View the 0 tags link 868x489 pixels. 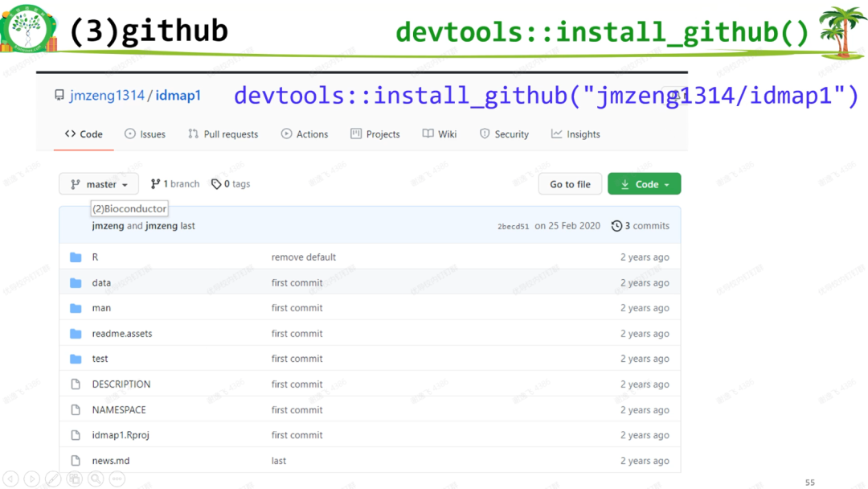[x=231, y=184]
